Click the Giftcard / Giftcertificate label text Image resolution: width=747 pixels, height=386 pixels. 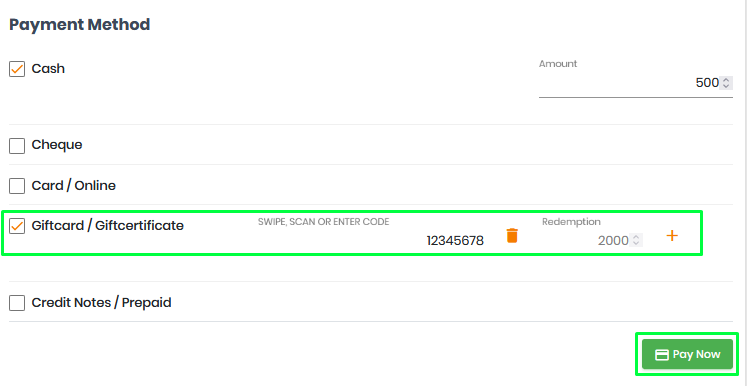coord(108,225)
